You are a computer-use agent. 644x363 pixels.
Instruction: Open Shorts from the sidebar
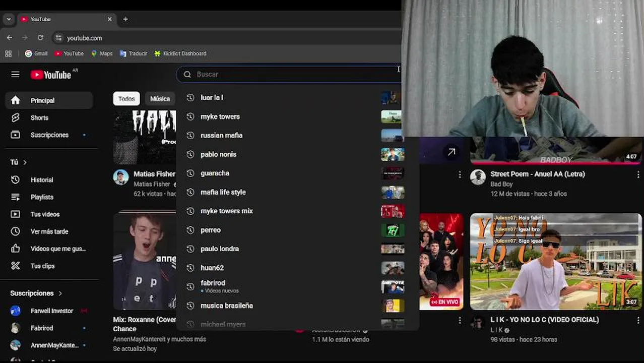(x=49, y=117)
